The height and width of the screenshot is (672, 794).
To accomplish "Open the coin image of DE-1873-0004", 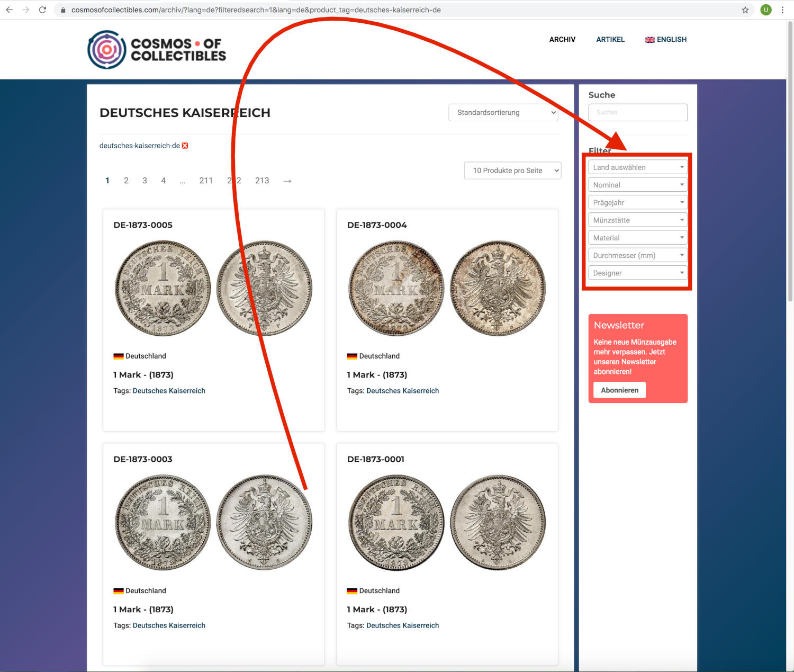I will pos(447,289).
